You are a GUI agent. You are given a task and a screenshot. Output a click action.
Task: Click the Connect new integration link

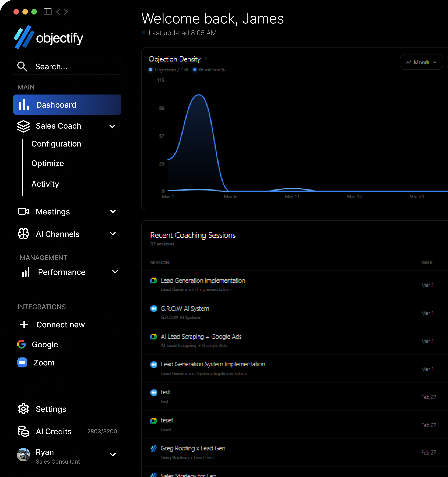click(61, 325)
